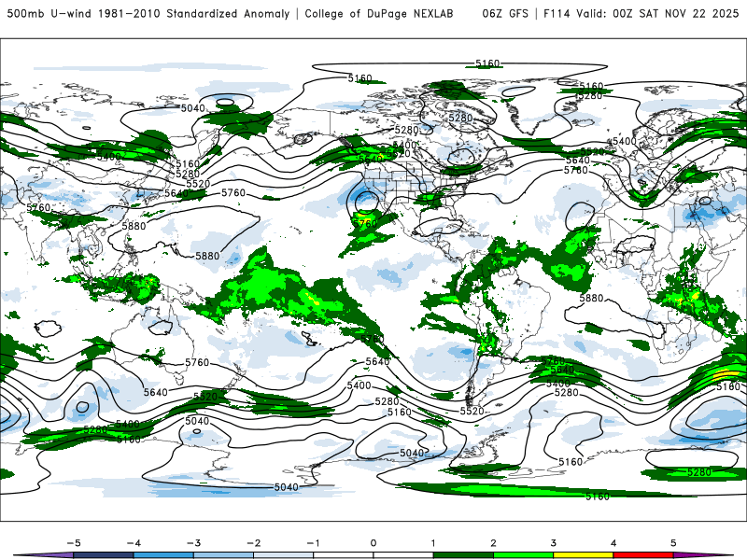
Task: Click the light blue -3 to -2 colorbar segment
Action: (x=223, y=555)
